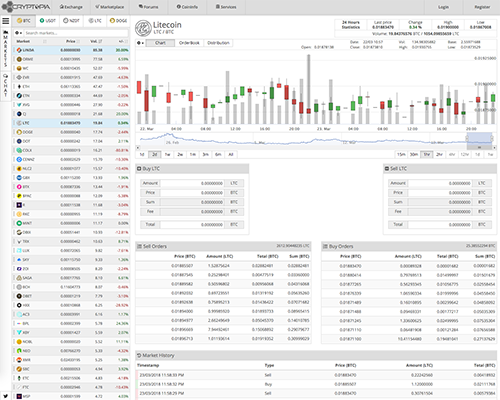Set candle interval to 15m
500x400 pixels.
pos(401,154)
